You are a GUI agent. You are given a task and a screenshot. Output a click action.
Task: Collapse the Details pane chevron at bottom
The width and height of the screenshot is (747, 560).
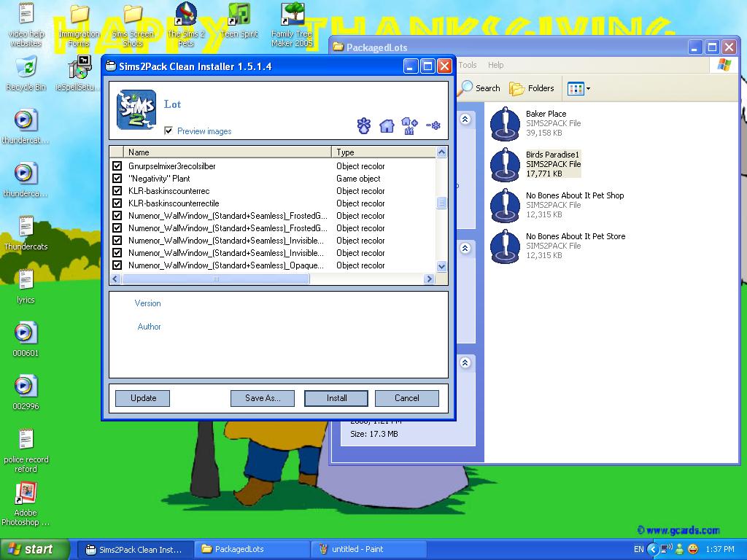coord(465,362)
